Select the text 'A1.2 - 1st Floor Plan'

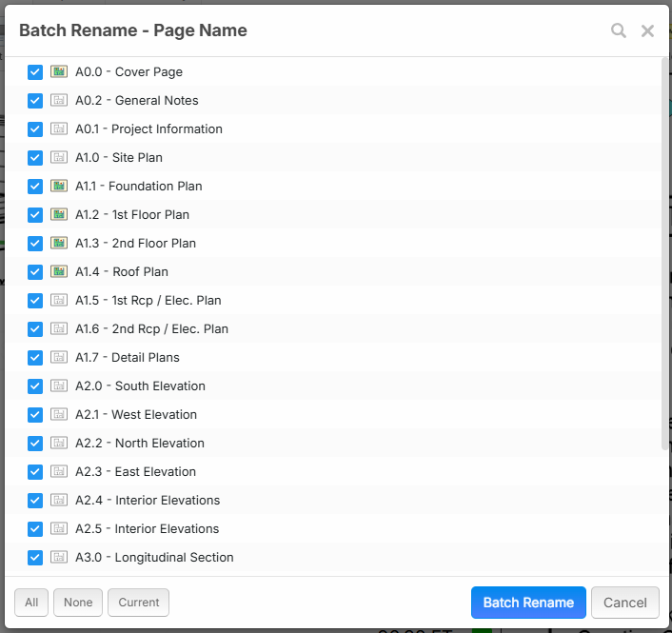(x=132, y=214)
